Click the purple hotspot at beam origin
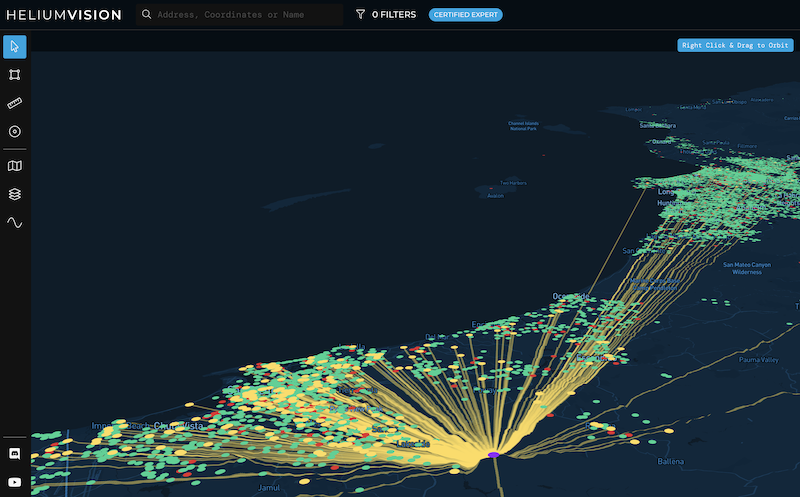800x497 pixels. click(493, 455)
